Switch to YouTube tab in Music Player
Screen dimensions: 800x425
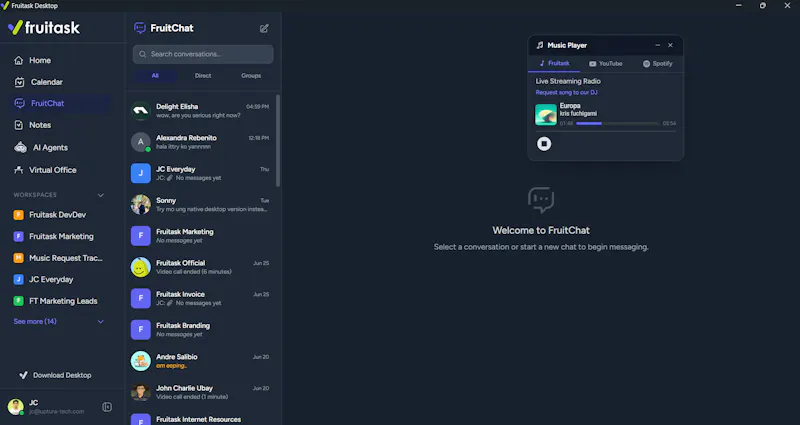(x=606, y=64)
